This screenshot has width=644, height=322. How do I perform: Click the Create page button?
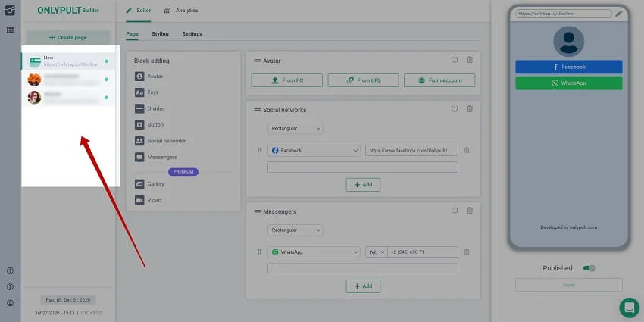(x=68, y=37)
